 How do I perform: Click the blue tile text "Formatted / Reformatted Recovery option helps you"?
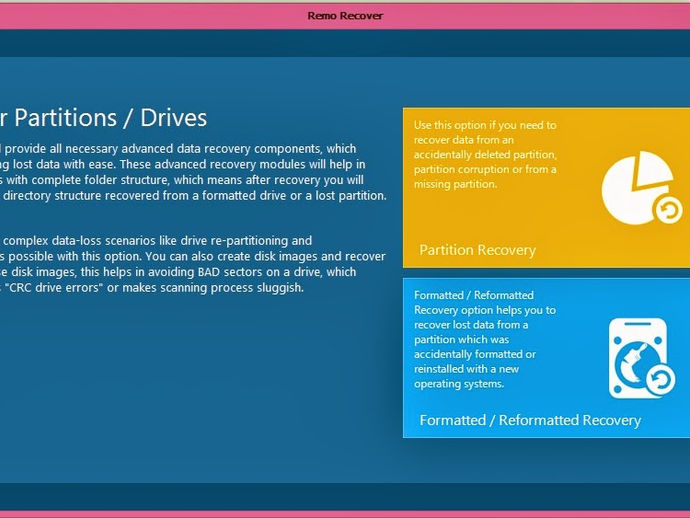tap(485, 339)
